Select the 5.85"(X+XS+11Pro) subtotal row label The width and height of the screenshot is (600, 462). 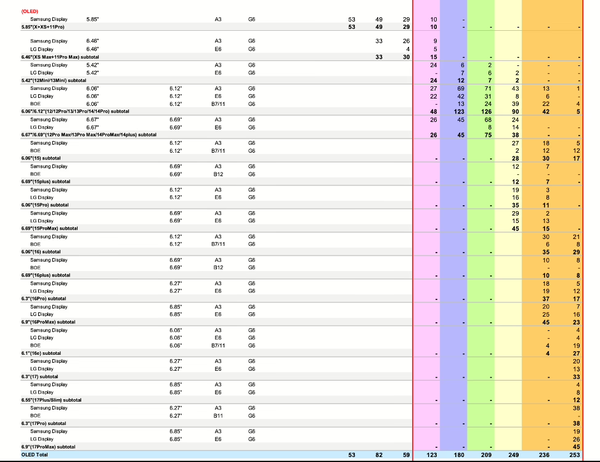tap(42, 27)
